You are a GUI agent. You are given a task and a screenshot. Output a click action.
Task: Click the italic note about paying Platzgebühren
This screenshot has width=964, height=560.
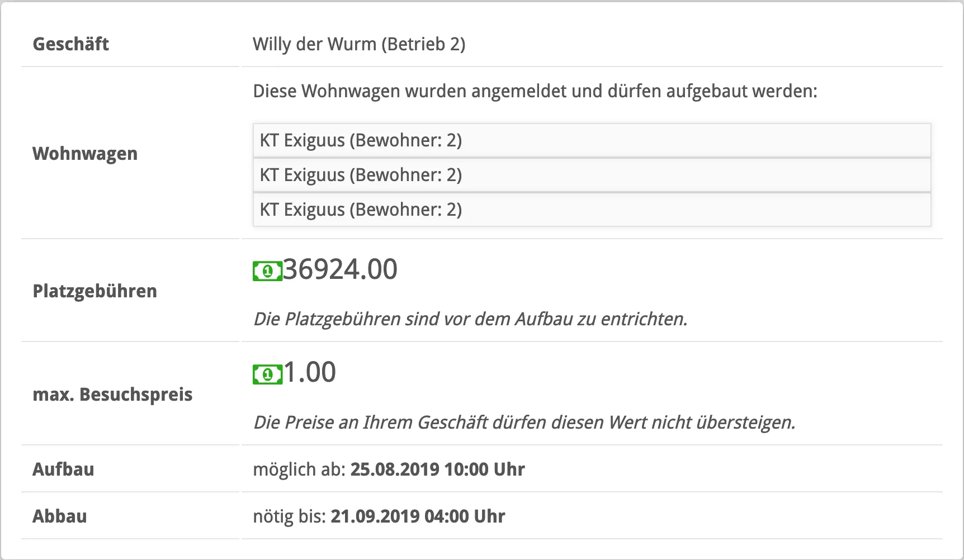470,319
